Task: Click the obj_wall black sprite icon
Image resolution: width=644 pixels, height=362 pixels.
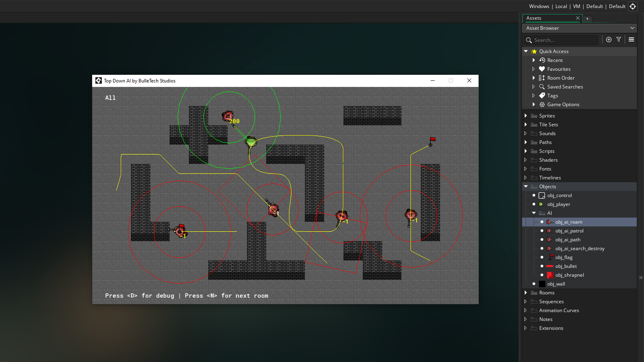Action: tap(542, 284)
